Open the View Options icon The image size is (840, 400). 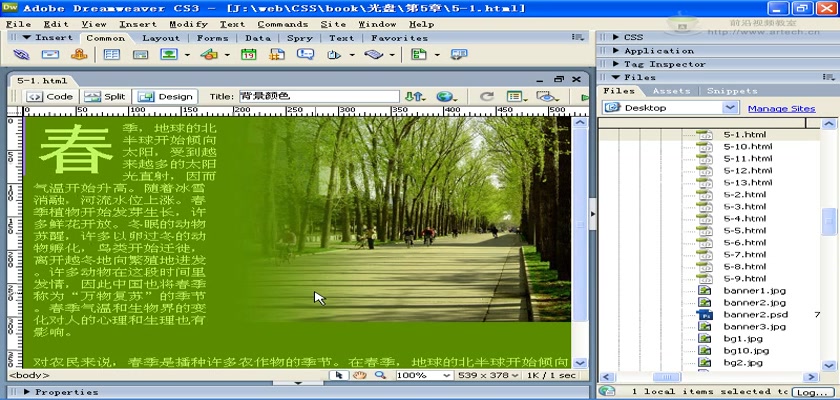[x=517, y=97]
